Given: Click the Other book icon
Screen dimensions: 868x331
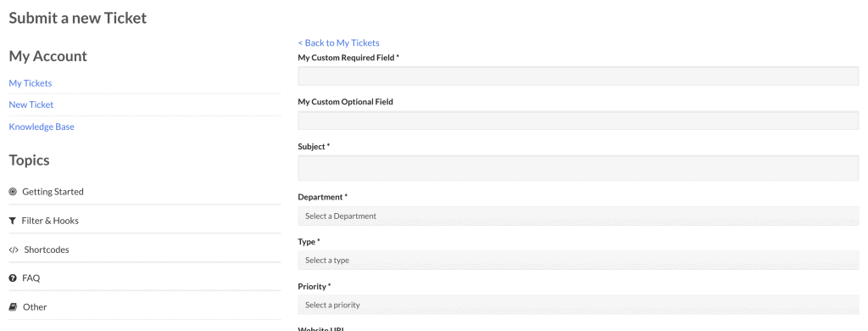Looking at the screenshot, I should pyautogui.click(x=13, y=307).
